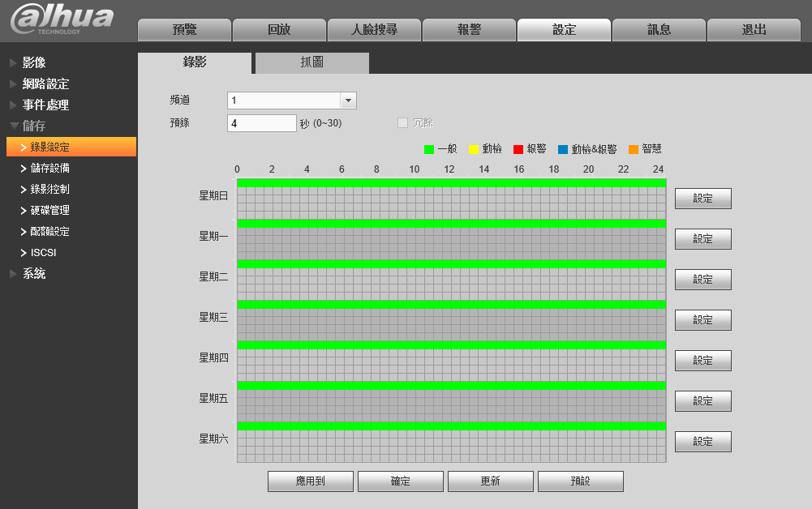812x509 pixels.
Task: Switch to the 回放 playback tab
Action: pos(279,30)
